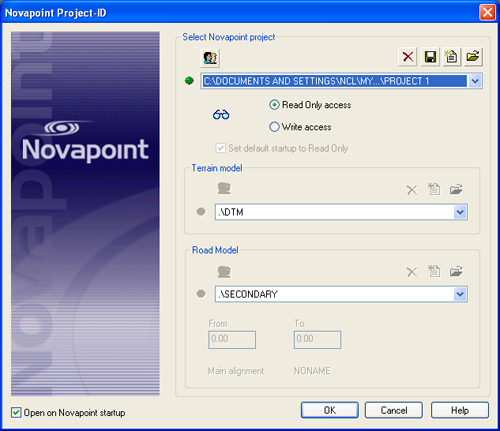
Task: Click the Novapoint logo banner
Action: 85,214
